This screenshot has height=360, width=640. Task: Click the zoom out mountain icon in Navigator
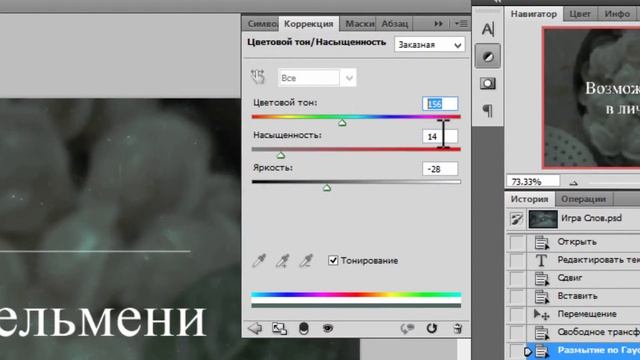(573, 182)
